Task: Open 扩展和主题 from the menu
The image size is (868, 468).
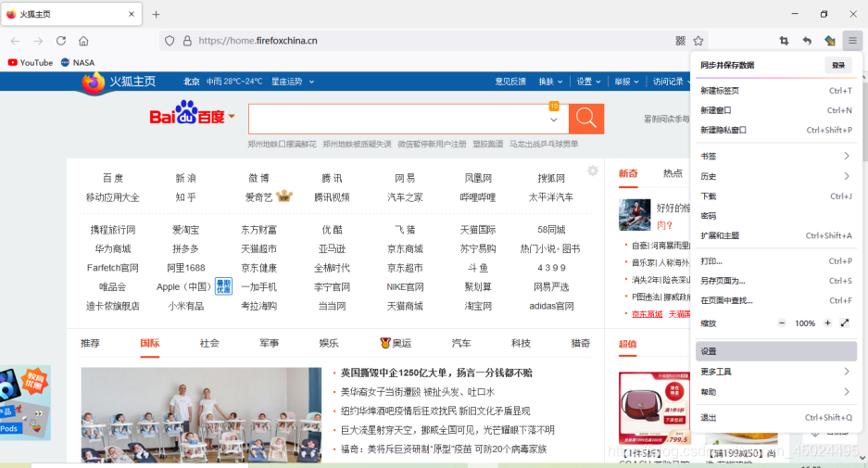Action: point(775,235)
